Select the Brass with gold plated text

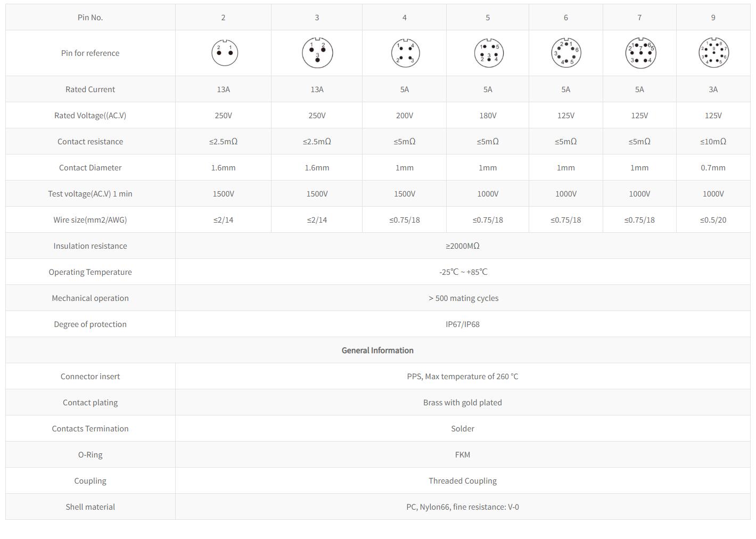click(x=462, y=402)
